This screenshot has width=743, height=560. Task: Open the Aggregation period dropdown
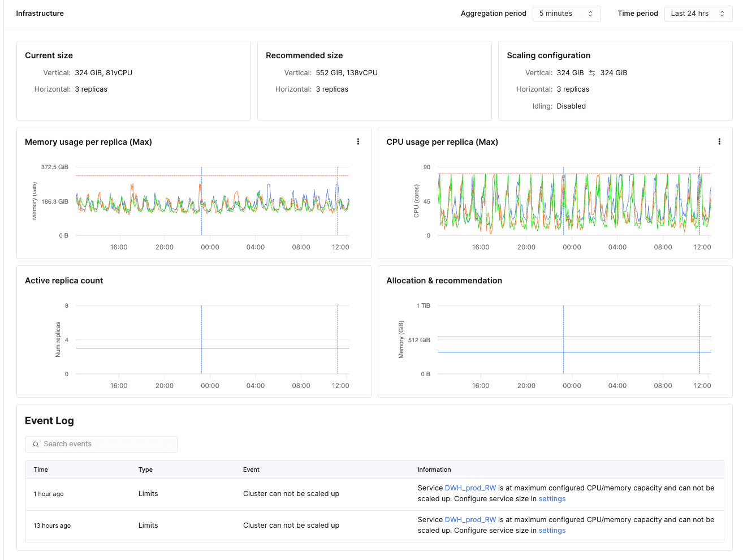pos(566,14)
